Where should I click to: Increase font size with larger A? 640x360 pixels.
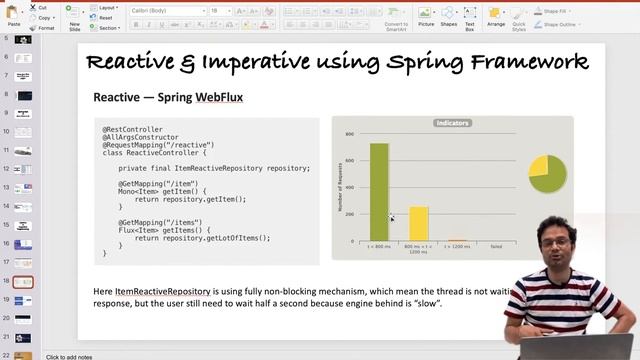[x=240, y=11]
